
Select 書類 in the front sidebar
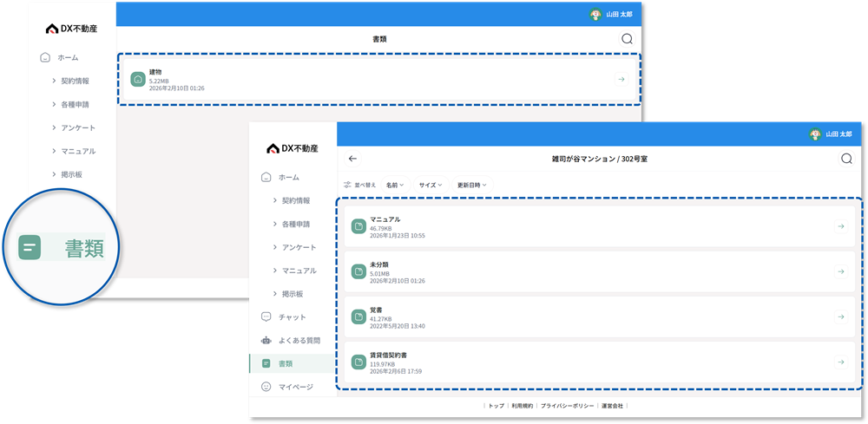(x=293, y=363)
